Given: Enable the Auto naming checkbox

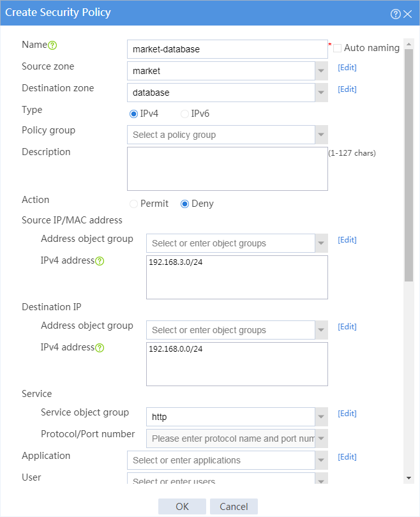Looking at the screenshot, I should coord(337,48).
